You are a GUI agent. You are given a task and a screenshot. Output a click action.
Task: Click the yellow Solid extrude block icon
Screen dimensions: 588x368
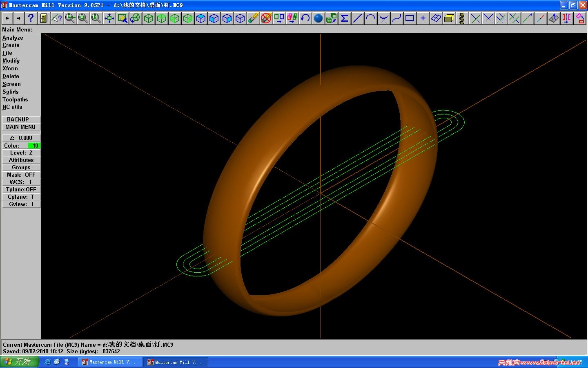pos(449,18)
